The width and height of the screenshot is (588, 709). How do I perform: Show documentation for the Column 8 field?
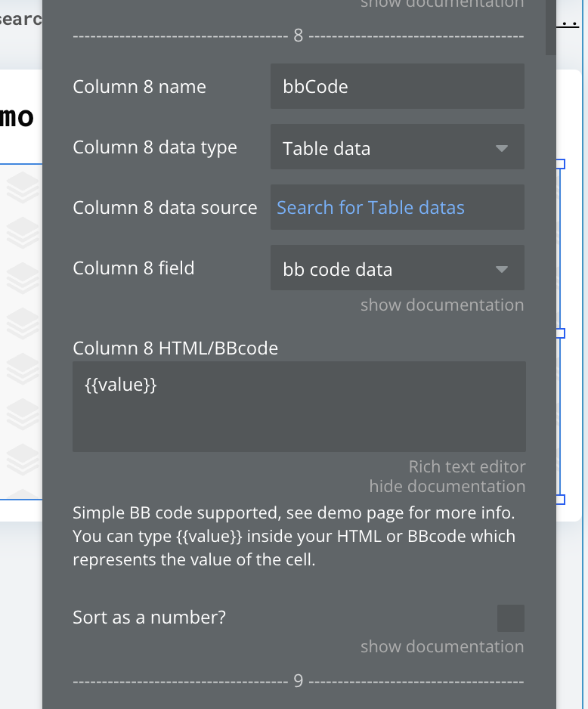(441, 305)
